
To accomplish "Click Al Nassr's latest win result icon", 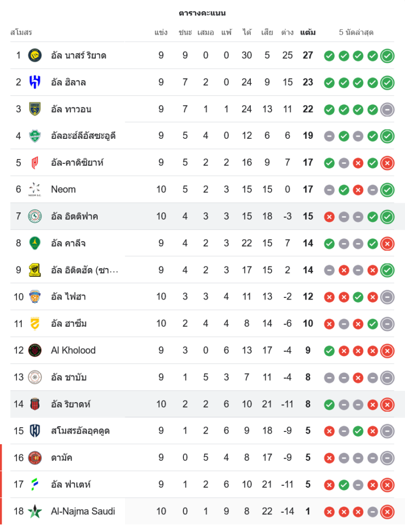I will (387, 55).
